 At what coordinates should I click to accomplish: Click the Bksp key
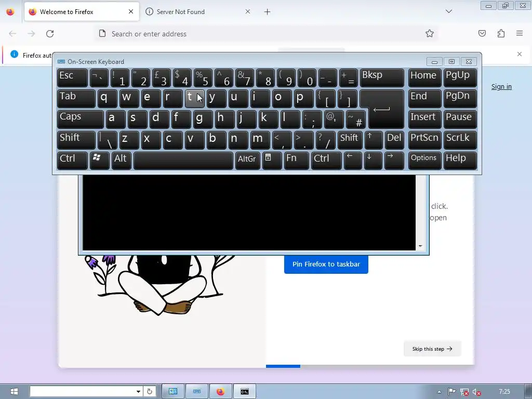click(x=382, y=78)
